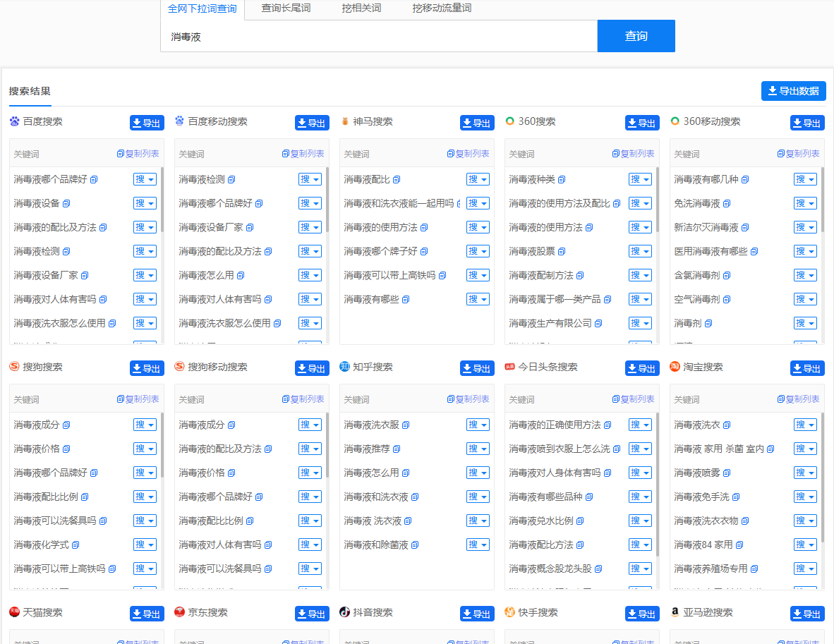The width and height of the screenshot is (834, 644).
Task: Open 搜 dropdown for 消毒液有哪些品种 in 今日头条搜索
Action: coord(640,497)
